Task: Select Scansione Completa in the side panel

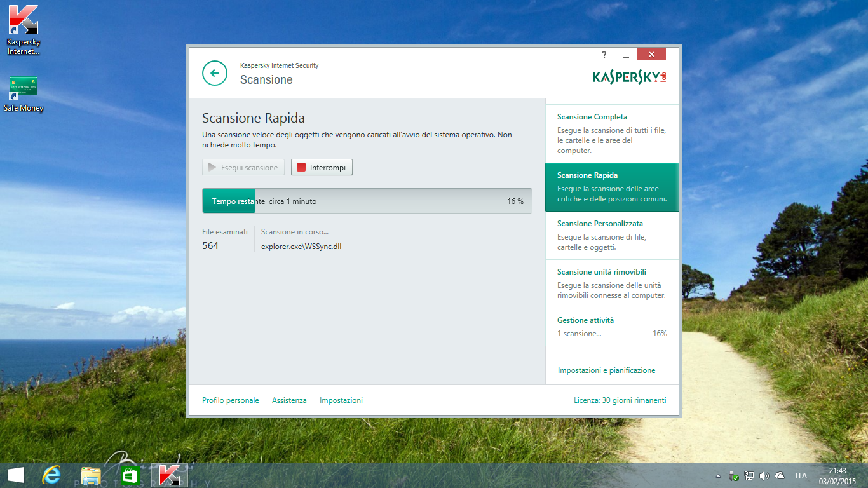Action: pos(612,133)
